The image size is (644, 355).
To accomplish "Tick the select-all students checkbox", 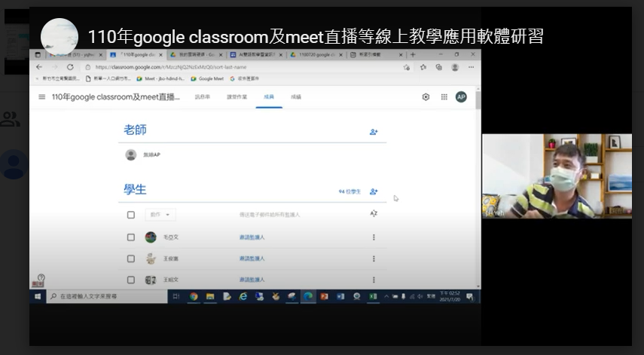I will [131, 215].
